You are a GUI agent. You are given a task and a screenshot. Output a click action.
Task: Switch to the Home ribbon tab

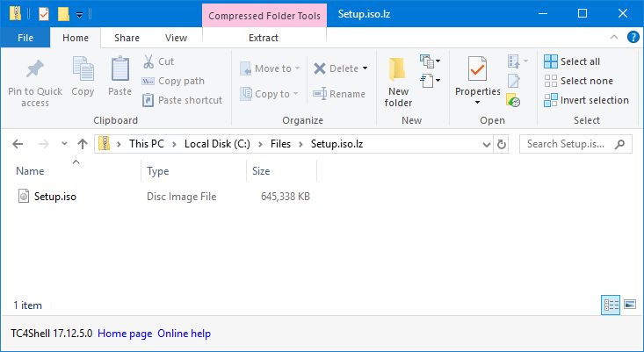point(76,38)
